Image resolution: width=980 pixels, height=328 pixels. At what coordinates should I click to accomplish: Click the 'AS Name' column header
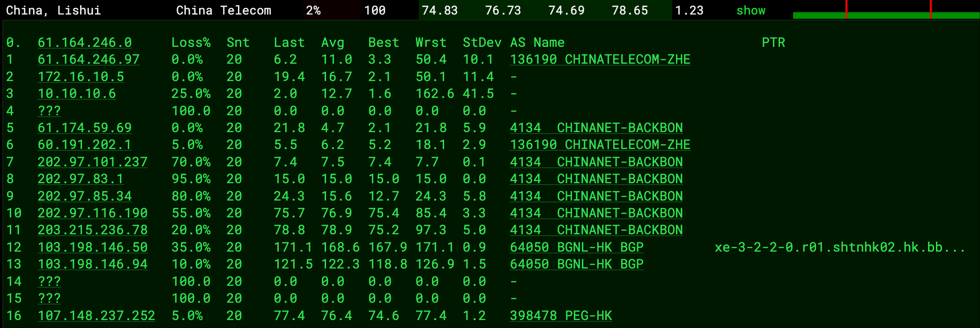pos(537,43)
